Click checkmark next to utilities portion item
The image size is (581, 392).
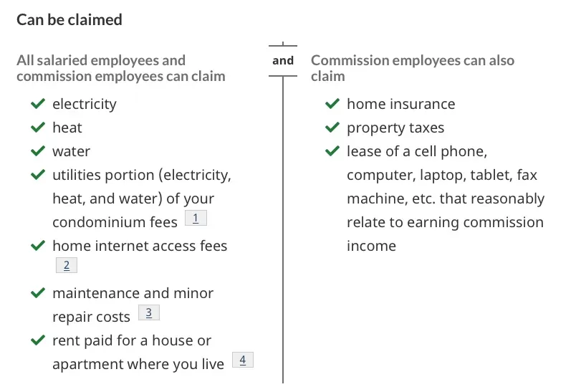pyautogui.click(x=38, y=175)
